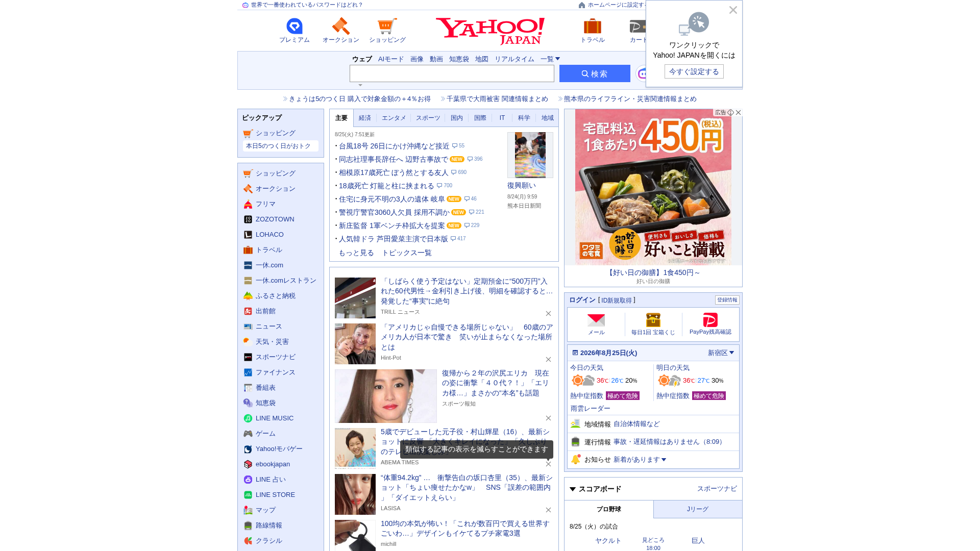The height and width of the screenshot is (551, 980).
Task: Close the one-click setup popup
Action: point(733,10)
